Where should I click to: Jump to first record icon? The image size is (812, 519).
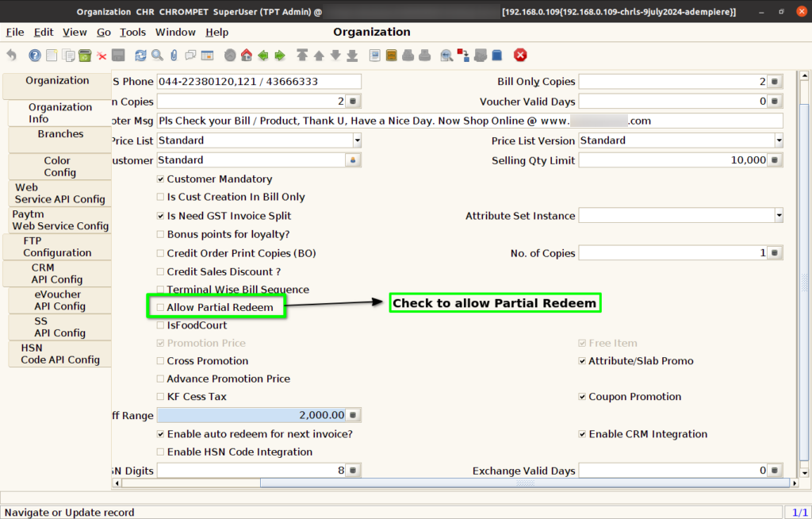[x=302, y=55]
